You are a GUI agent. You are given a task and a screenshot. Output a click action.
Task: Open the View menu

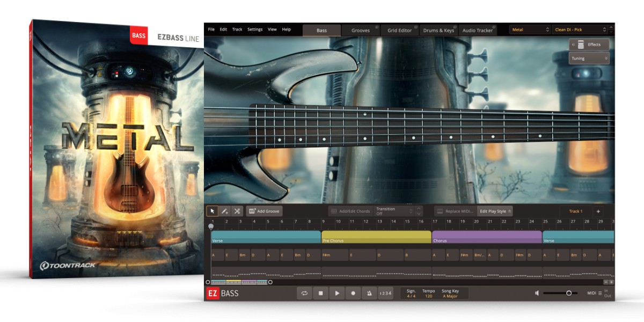(x=272, y=30)
